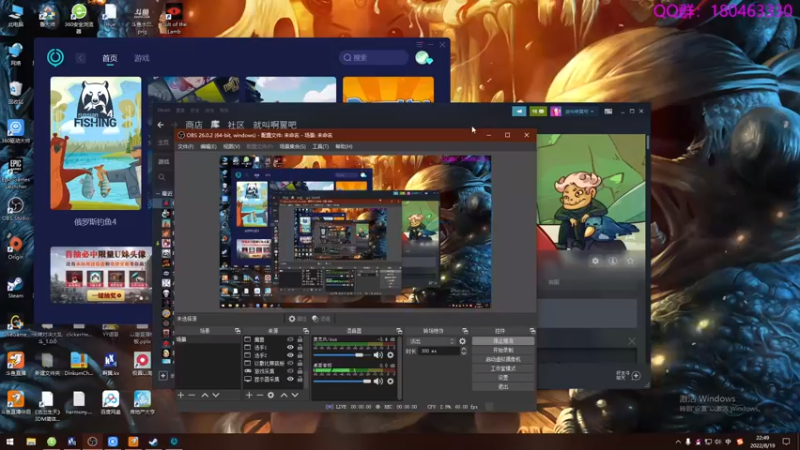Open OBS Scene Collection menu
This screenshot has width=800, height=450.
(x=293, y=146)
